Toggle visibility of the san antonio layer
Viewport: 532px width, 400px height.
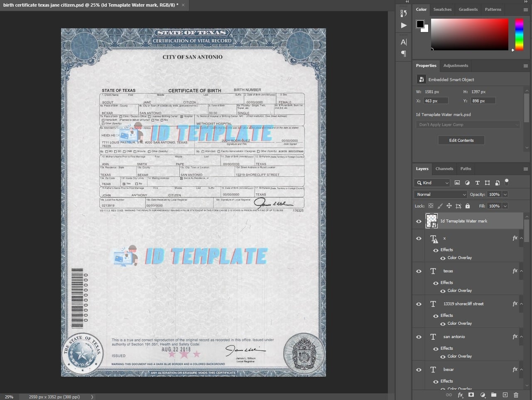419,337
